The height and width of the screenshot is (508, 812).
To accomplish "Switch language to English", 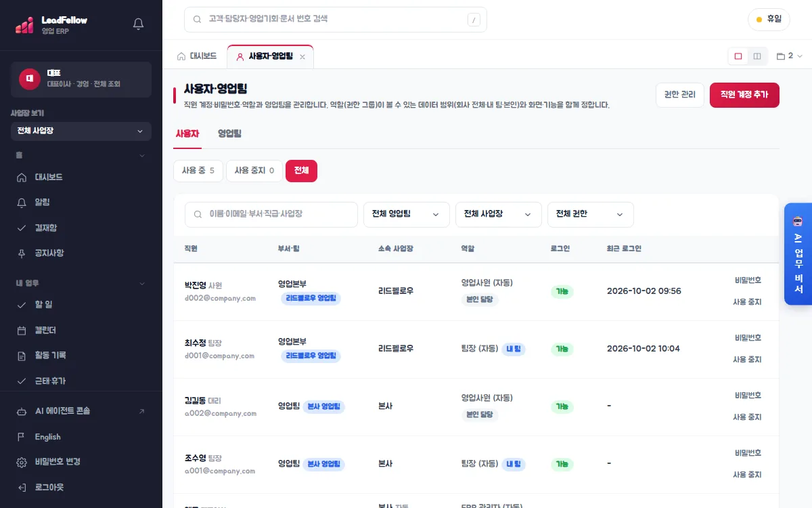I will point(81,437).
